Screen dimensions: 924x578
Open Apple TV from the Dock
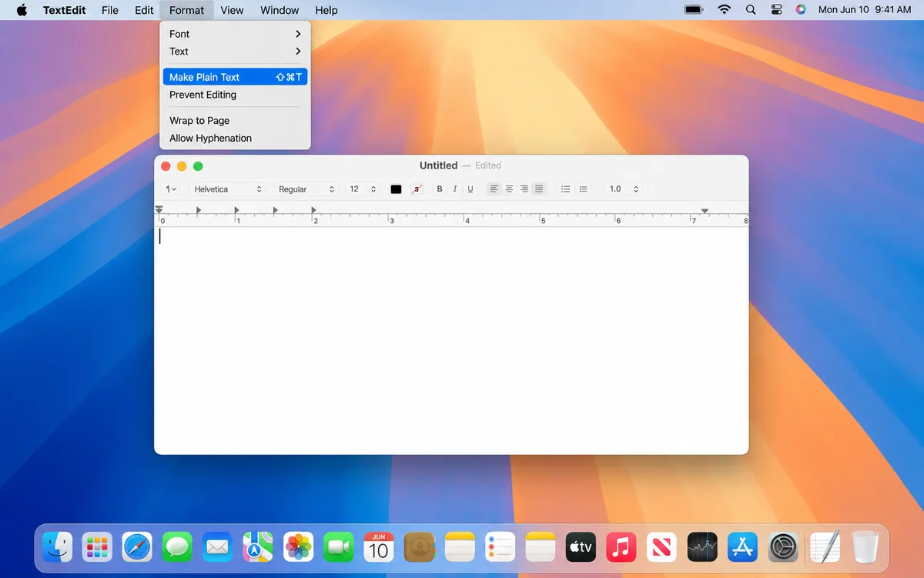coord(581,547)
